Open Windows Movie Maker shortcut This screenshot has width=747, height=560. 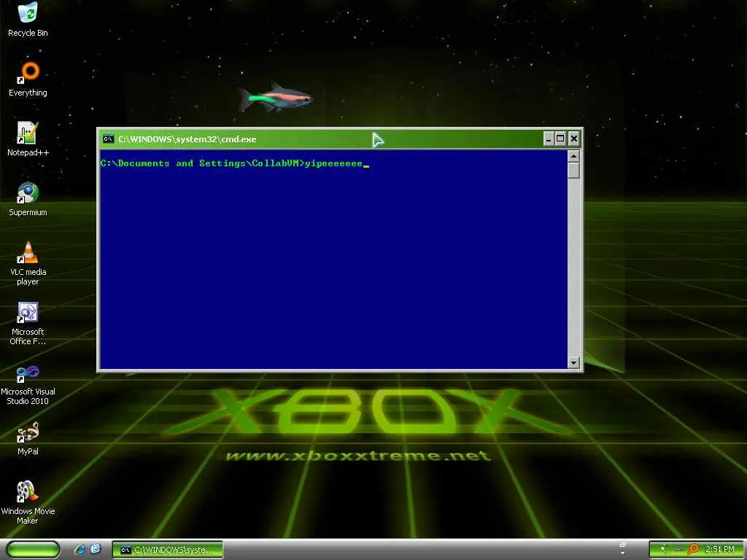[28, 503]
